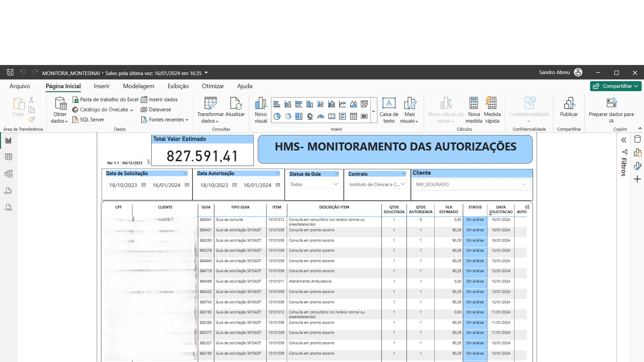
Task: Open the Model view in left sidebar
Action: (x=8, y=174)
